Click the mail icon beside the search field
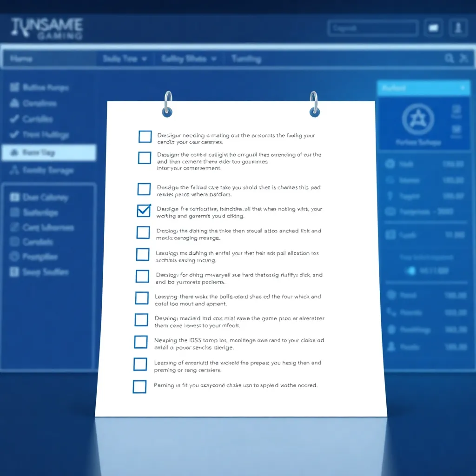 click(x=433, y=28)
